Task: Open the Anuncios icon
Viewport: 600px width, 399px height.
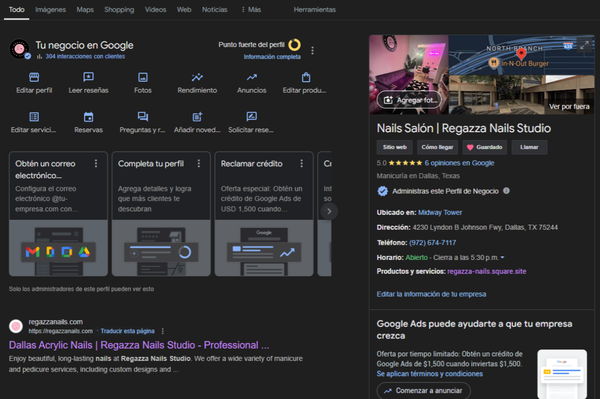Action: tap(251, 78)
